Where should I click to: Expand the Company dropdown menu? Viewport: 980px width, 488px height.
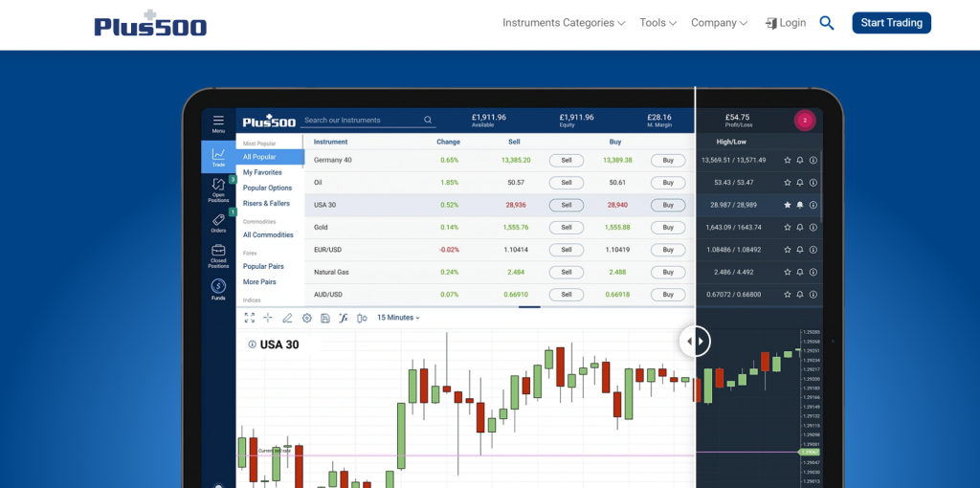coord(720,23)
